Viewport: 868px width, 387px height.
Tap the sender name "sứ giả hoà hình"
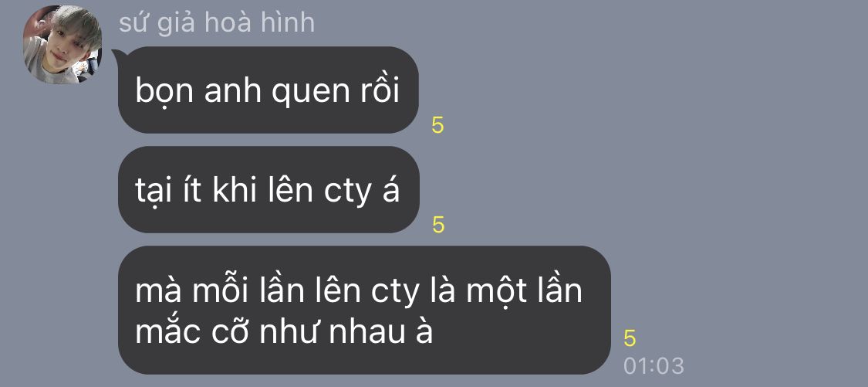pyautogui.click(x=217, y=23)
